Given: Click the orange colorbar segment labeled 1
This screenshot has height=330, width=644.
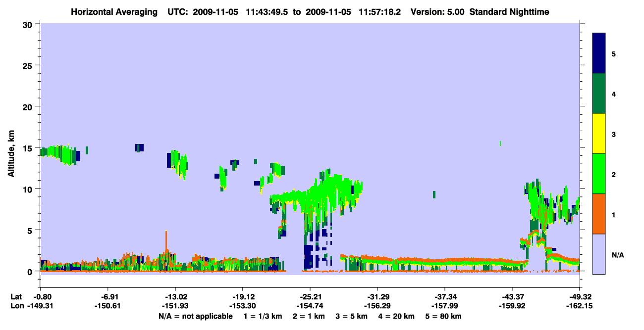Looking at the screenshot, I should click(599, 213).
